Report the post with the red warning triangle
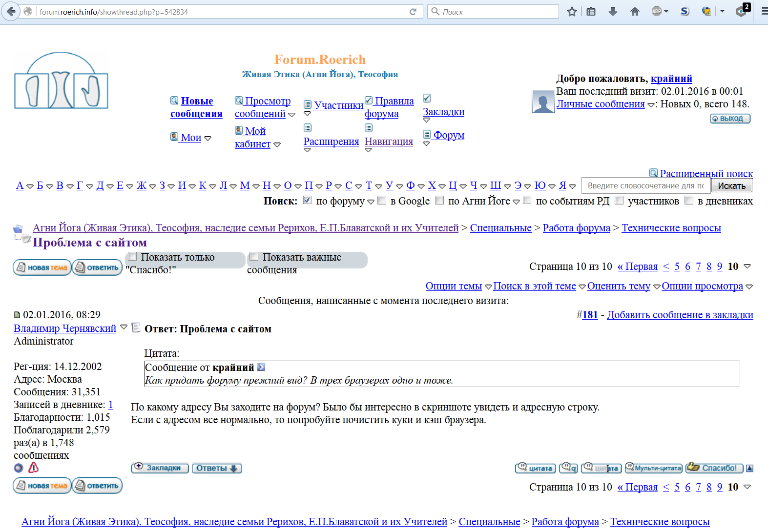The height and width of the screenshot is (532, 768). pos(33,468)
